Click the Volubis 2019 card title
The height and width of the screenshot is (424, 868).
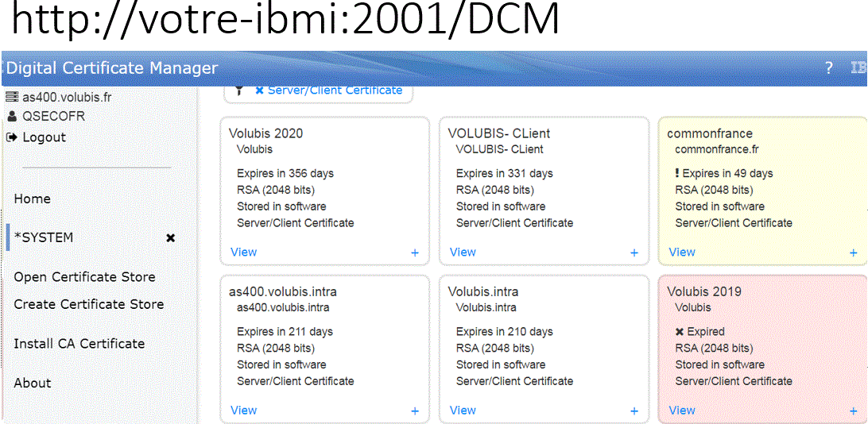[704, 291]
